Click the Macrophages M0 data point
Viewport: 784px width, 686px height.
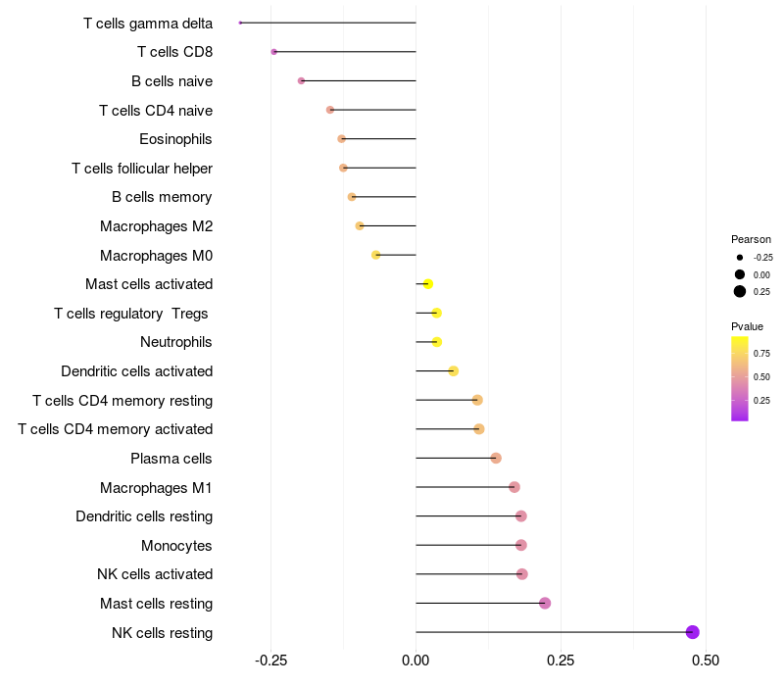pos(376,255)
